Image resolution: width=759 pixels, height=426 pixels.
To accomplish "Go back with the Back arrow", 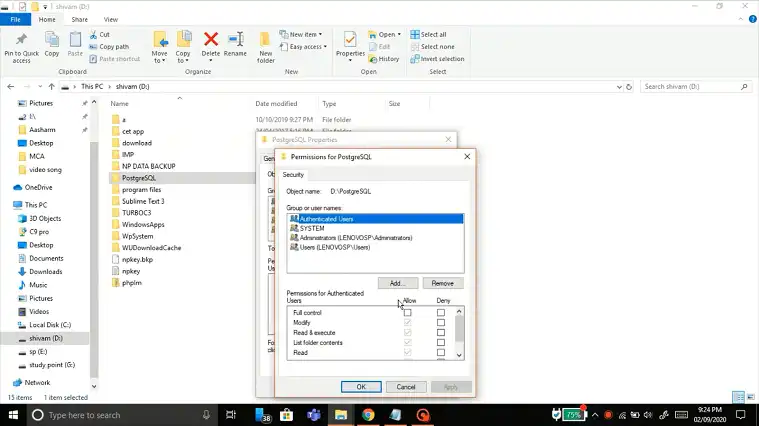I will (x=11, y=87).
